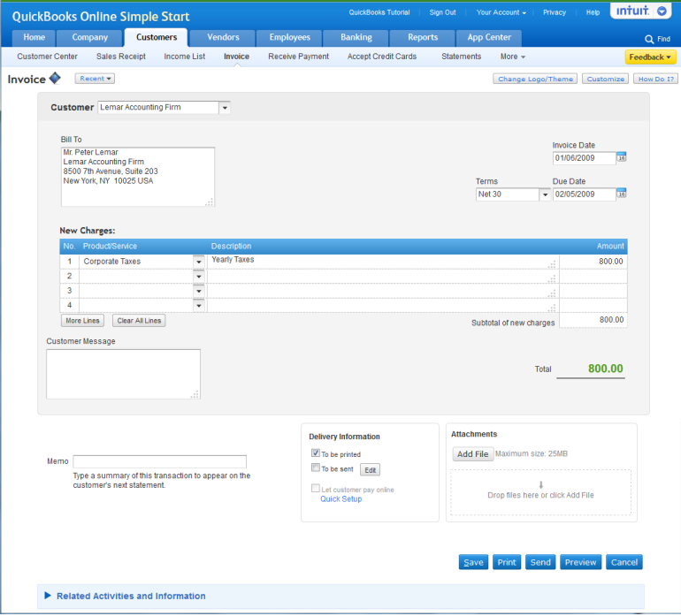Click the Add File button

click(472, 454)
